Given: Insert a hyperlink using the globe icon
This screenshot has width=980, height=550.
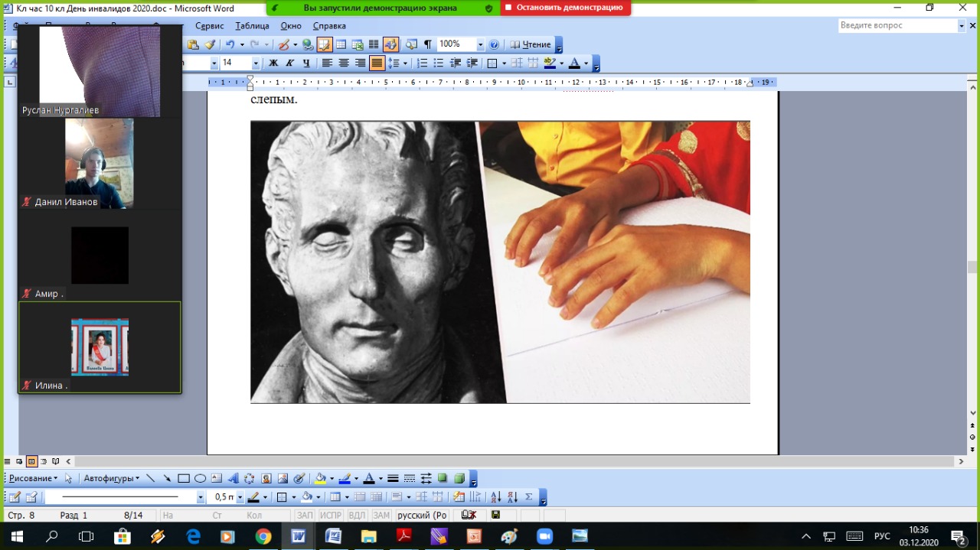Looking at the screenshot, I should (308, 44).
